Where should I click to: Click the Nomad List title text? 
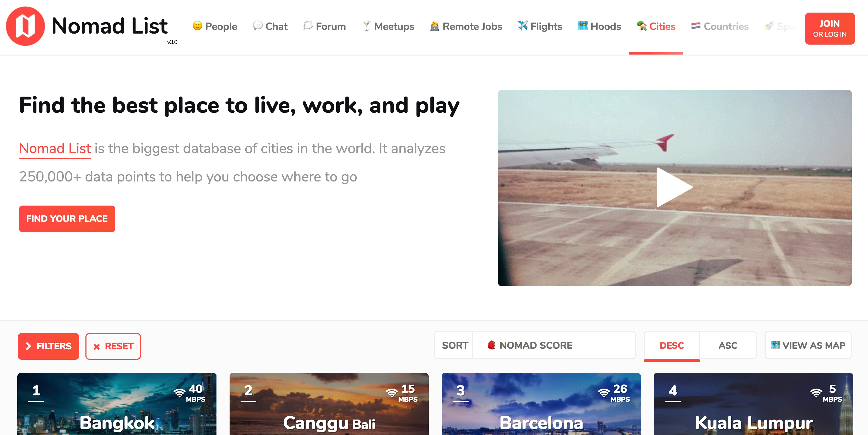point(110,26)
